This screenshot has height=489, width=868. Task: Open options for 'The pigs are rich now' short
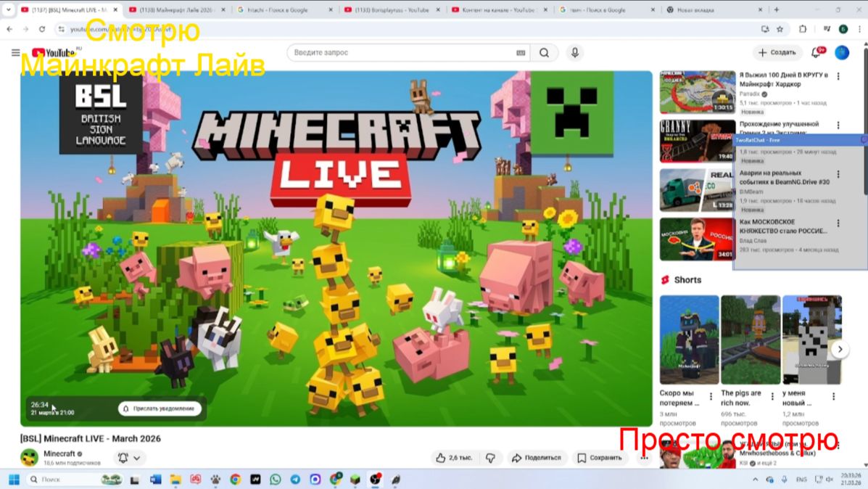[772, 397]
